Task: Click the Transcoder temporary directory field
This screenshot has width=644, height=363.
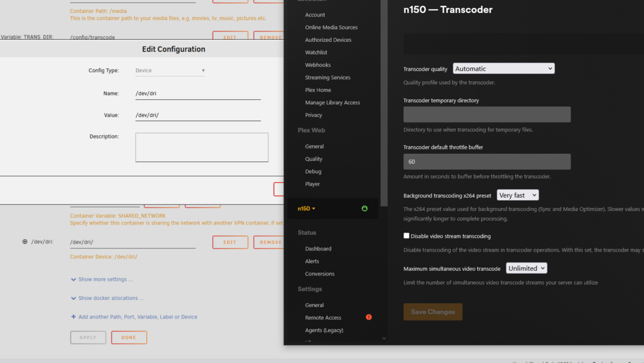Action: 487,115
